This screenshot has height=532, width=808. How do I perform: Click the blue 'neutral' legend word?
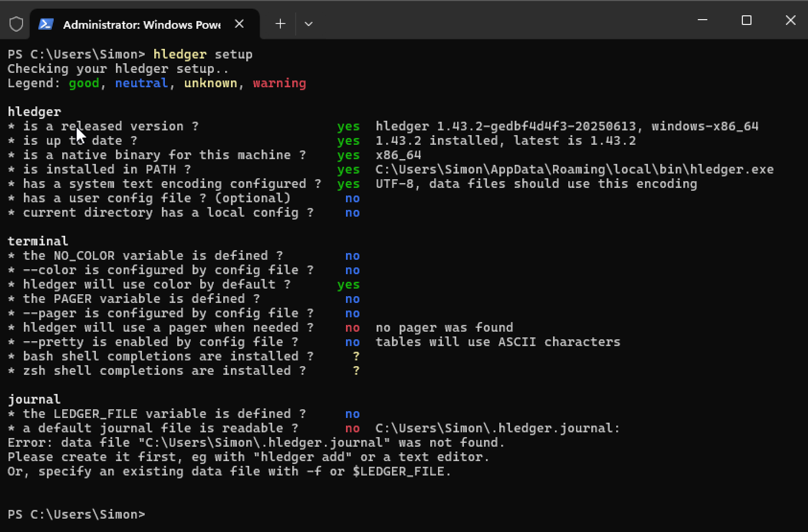point(141,83)
